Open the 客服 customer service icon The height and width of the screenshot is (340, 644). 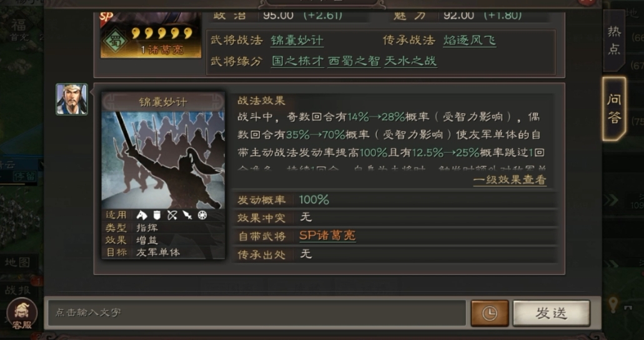22,314
